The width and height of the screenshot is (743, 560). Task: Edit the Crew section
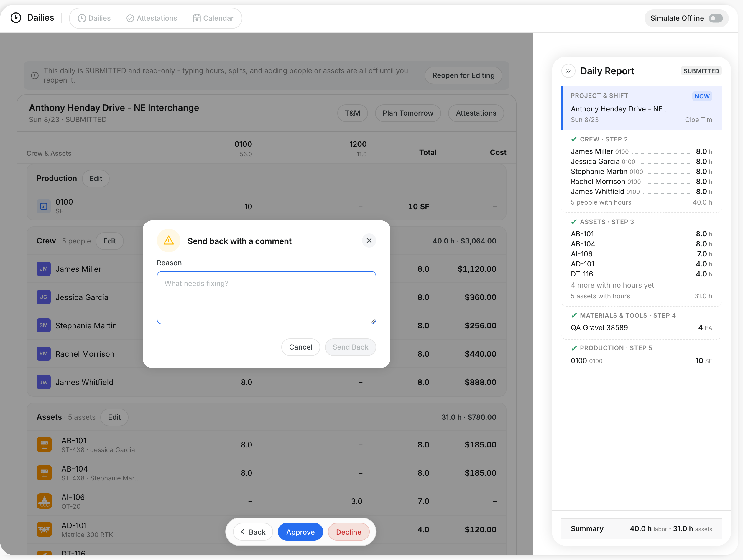[109, 241]
